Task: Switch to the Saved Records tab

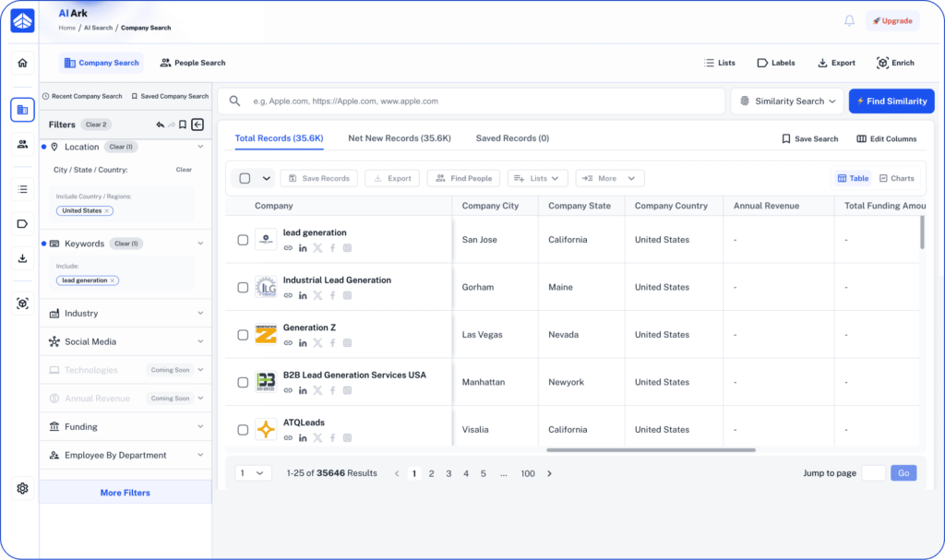Action: (x=513, y=137)
